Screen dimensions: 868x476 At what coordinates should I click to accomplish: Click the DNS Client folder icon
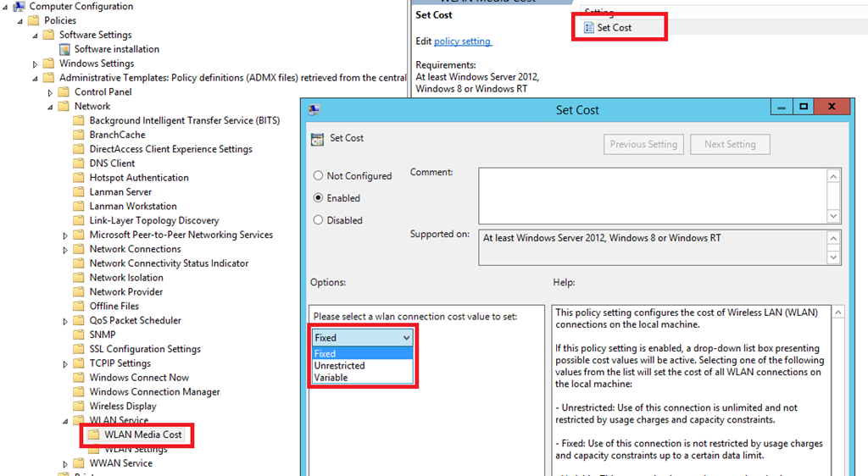79,163
